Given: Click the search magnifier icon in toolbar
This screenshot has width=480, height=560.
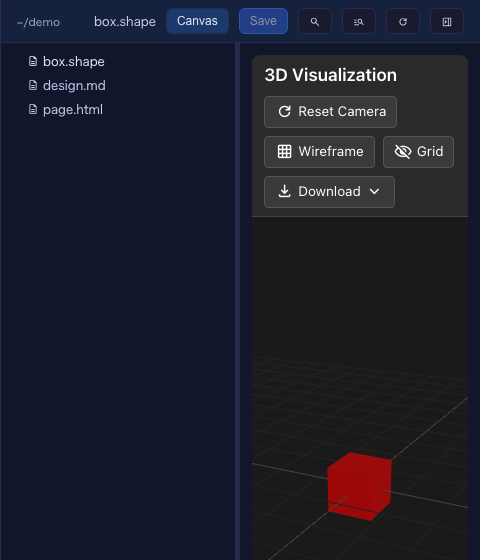Looking at the screenshot, I should tap(315, 22).
